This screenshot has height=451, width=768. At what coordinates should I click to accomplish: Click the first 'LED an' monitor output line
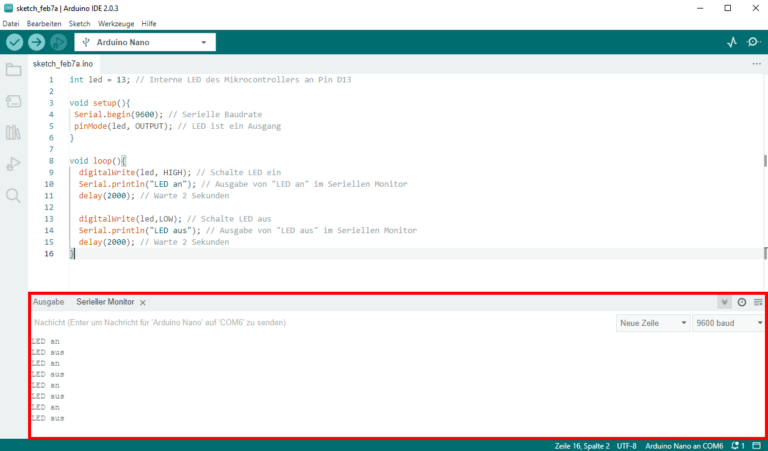click(x=45, y=341)
